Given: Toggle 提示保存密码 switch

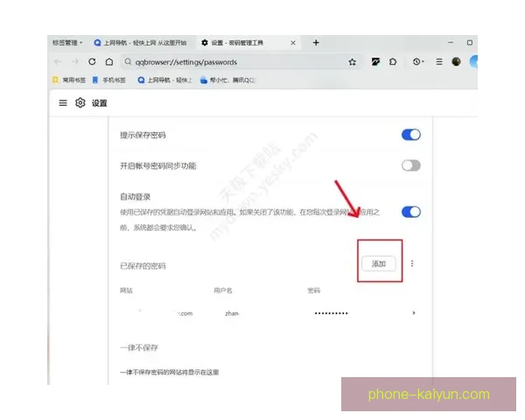Looking at the screenshot, I should [411, 135].
